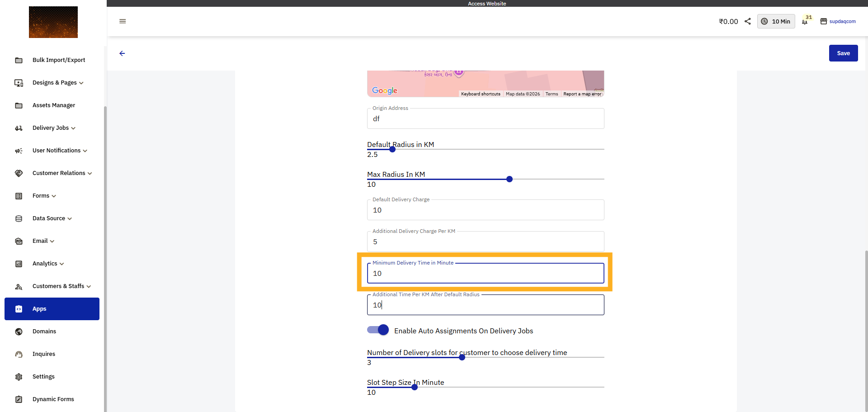This screenshot has width=868, height=412.
Task: Expand the Delivery Jobs submenu
Action: (x=73, y=128)
